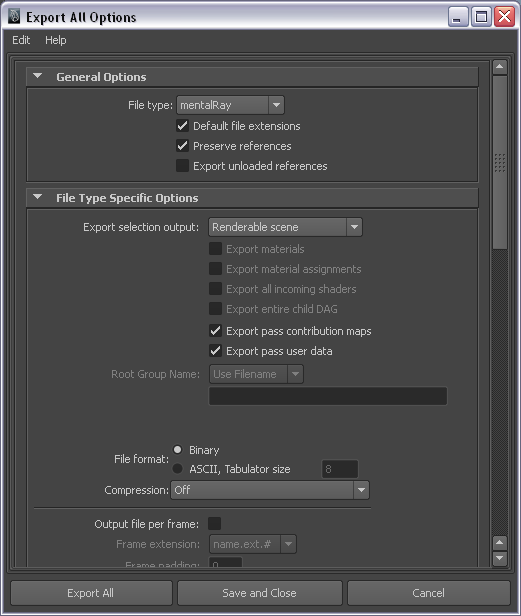Click the Tabulator size field

pos(340,469)
